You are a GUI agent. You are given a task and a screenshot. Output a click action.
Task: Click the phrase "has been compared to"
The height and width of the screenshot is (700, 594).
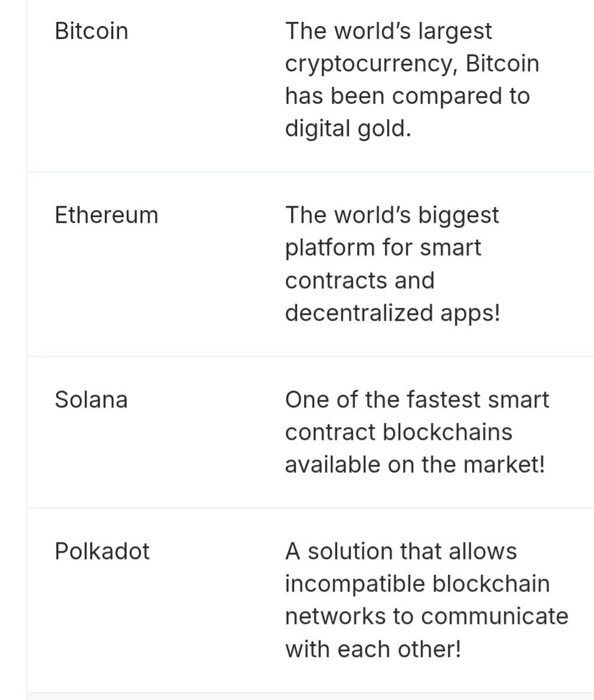tap(408, 96)
